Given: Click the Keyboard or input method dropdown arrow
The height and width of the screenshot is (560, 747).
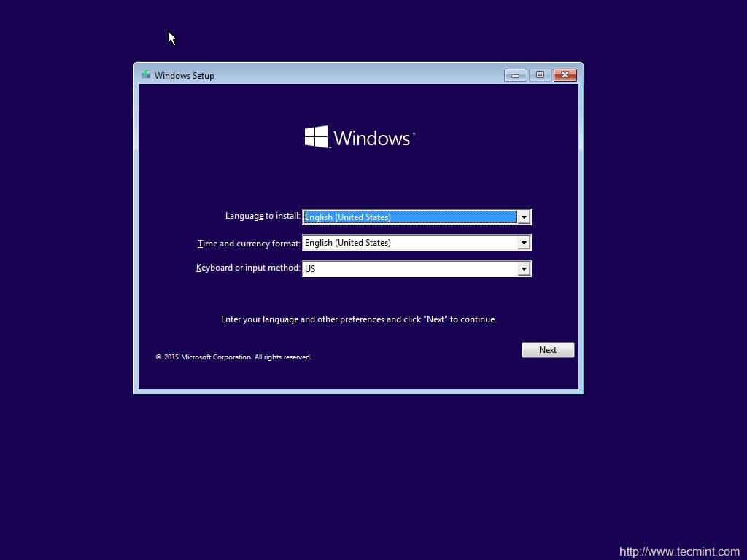Looking at the screenshot, I should tap(524, 268).
